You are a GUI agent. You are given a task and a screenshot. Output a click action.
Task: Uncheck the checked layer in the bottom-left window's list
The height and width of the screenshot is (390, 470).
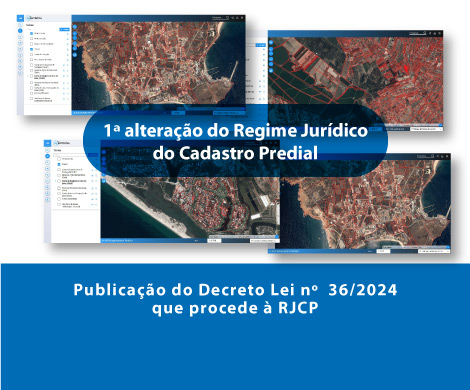[x=59, y=164]
